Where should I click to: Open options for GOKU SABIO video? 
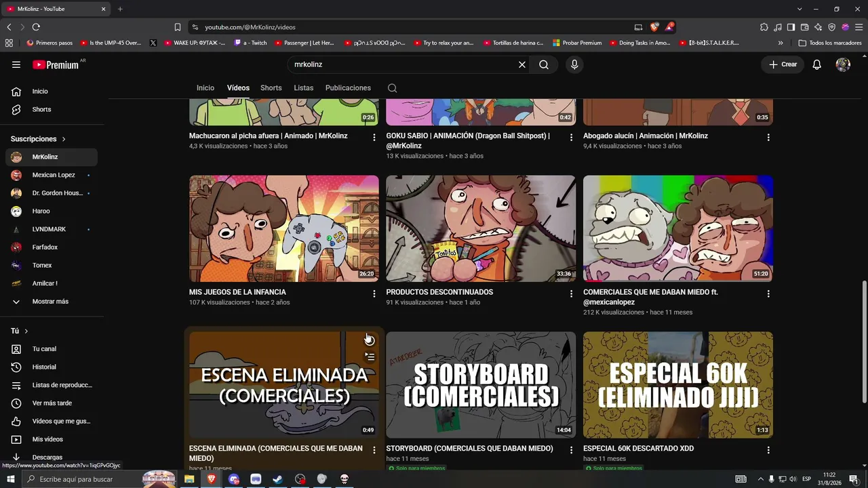(x=571, y=138)
